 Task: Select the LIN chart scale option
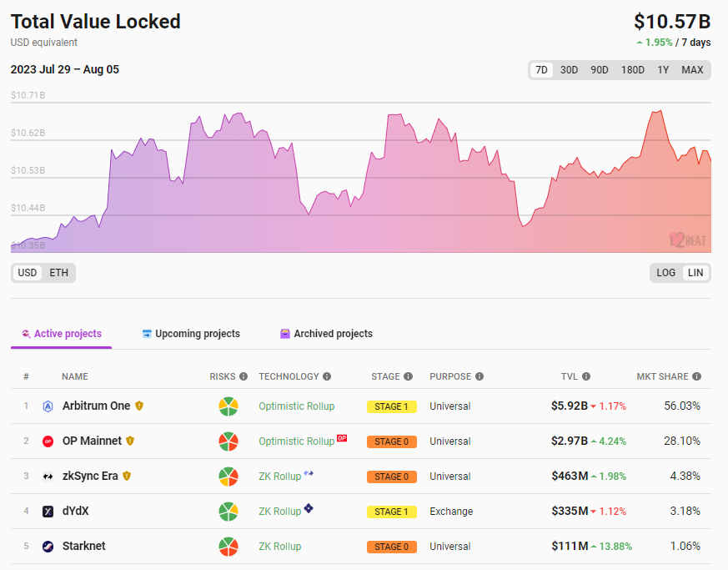[695, 273]
